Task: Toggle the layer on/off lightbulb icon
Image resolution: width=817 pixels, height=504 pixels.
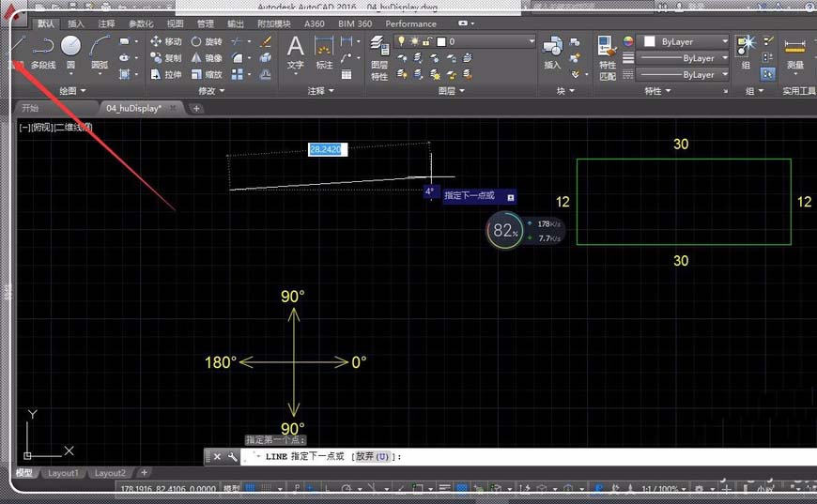Action: pos(402,42)
